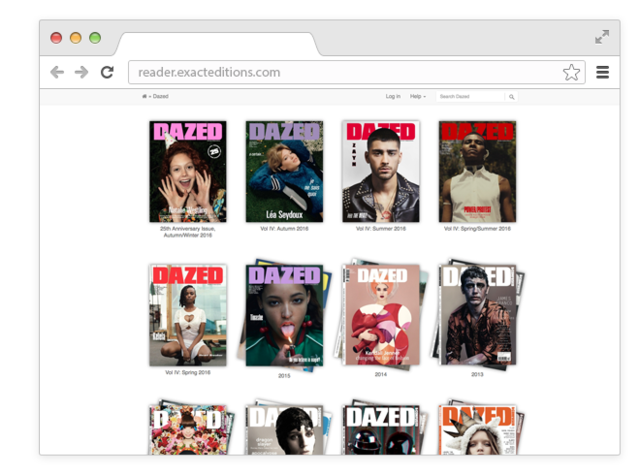Reload the page with the refresh icon
This screenshot has width=640, height=475.
pyautogui.click(x=107, y=72)
